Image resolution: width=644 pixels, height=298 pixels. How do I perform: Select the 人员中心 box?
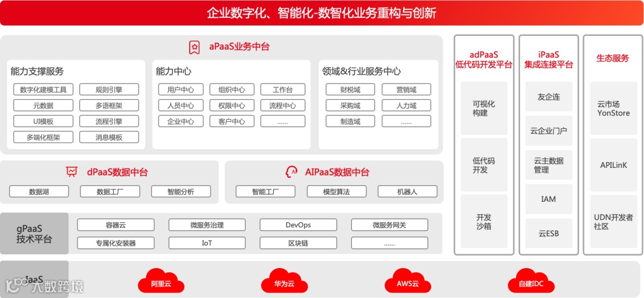(181, 105)
